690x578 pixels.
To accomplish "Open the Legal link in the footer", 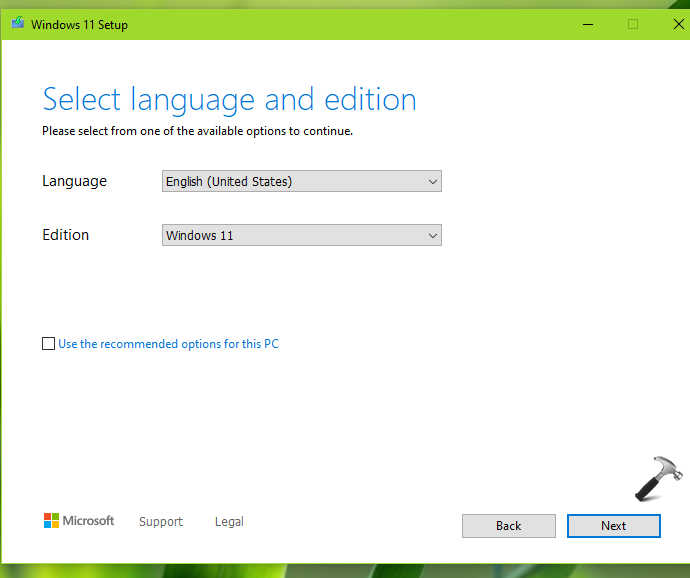I will (x=229, y=522).
